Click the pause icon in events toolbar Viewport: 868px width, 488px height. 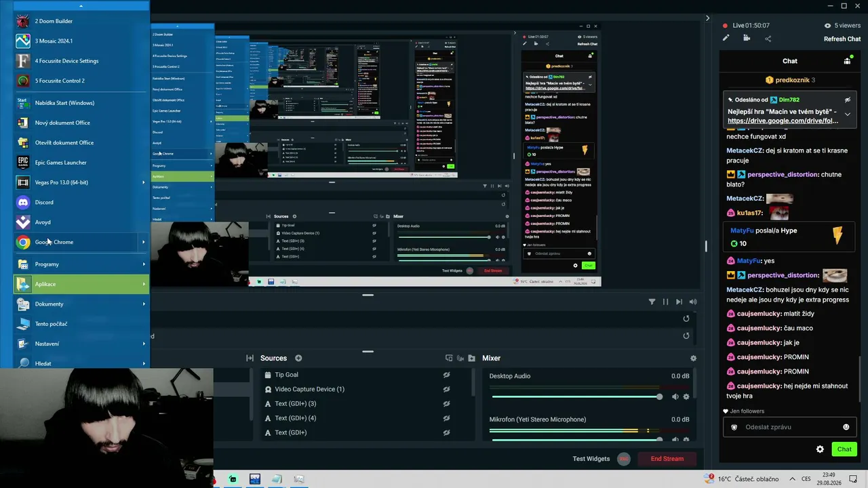pyautogui.click(x=665, y=302)
